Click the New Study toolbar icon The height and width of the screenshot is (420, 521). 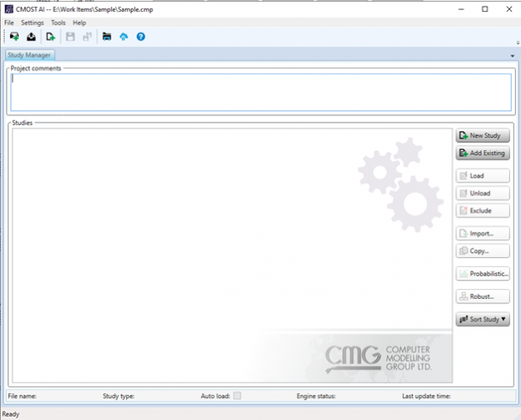click(x=50, y=36)
